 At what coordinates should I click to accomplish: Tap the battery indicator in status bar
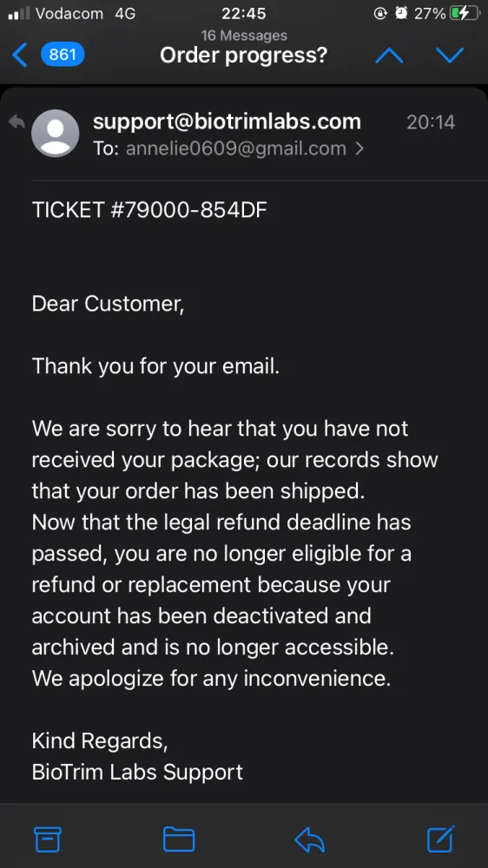pyautogui.click(x=465, y=13)
